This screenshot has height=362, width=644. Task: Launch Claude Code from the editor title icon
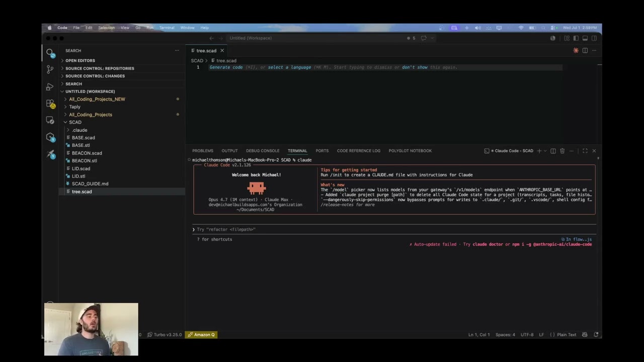coord(576,50)
